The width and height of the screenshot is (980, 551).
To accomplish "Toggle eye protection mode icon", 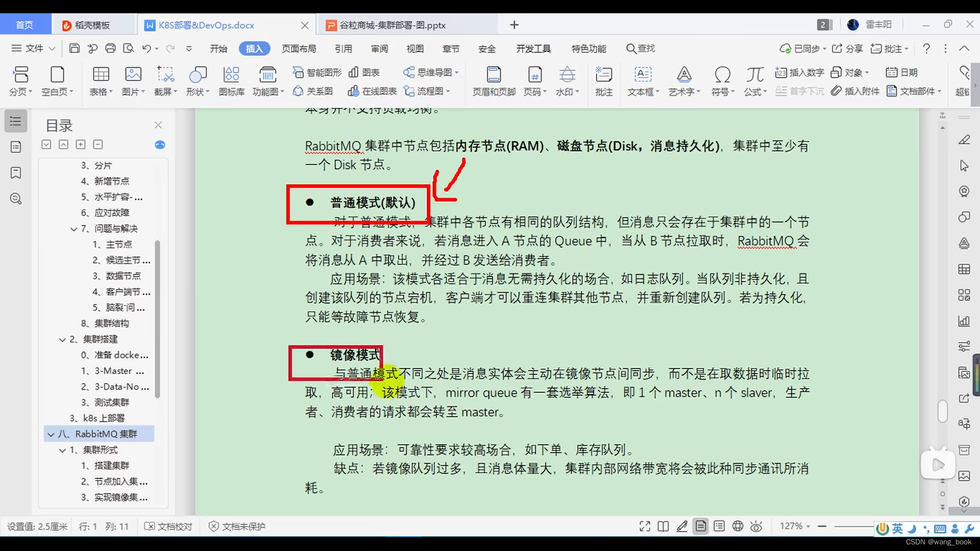I will 756,527.
